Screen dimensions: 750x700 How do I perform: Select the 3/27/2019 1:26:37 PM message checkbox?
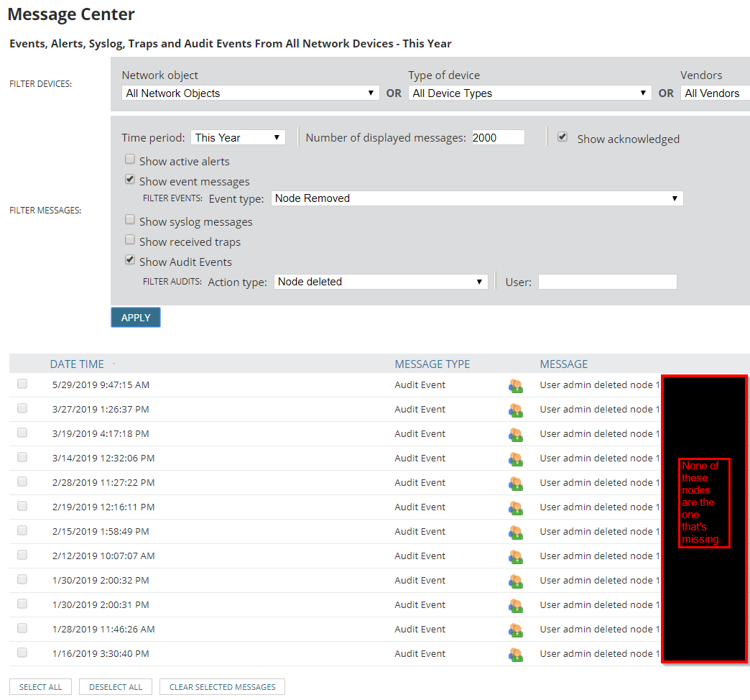22,408
